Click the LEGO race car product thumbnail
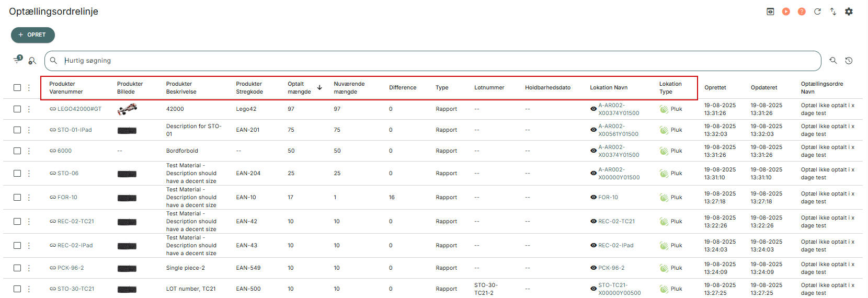Screen dimensions: 868x298 click(127, 109)
